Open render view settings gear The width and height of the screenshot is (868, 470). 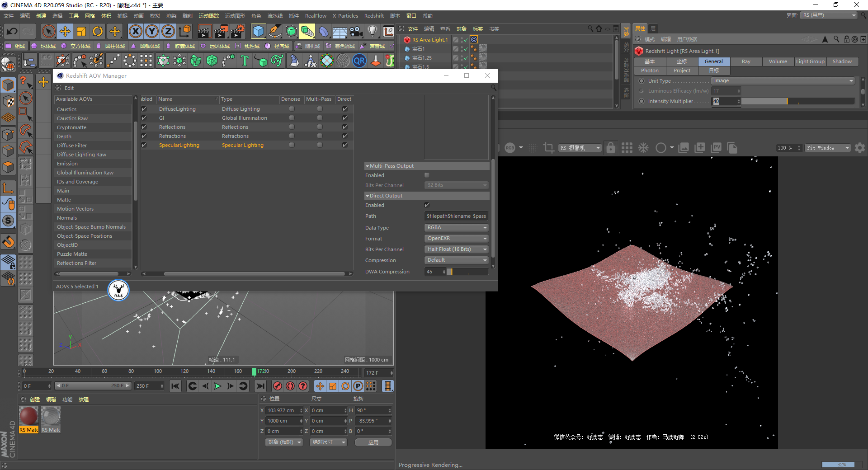click(x=860, y=148)
